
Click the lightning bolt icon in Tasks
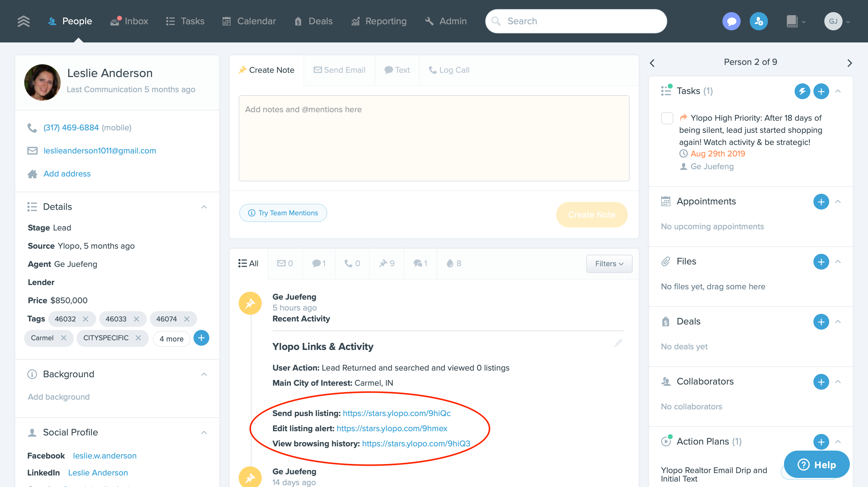click(802, 91)
